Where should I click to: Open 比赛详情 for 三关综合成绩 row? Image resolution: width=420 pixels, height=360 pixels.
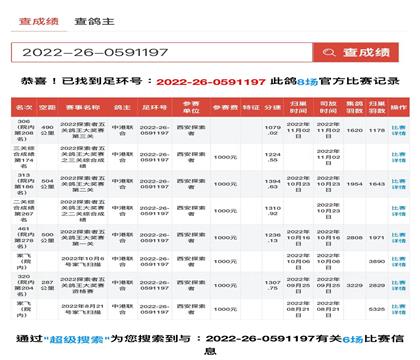(x=399, y=157)
